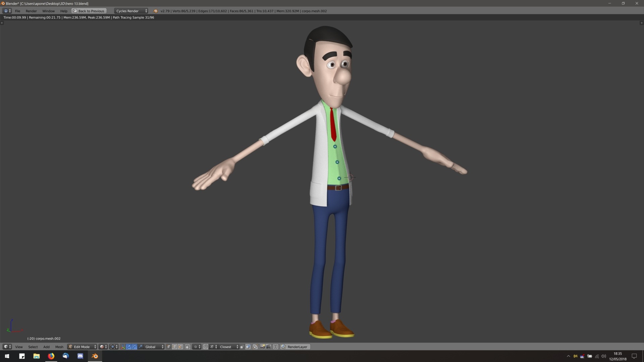
Task: Open the File menu
Action: click(x=17, y=11)
